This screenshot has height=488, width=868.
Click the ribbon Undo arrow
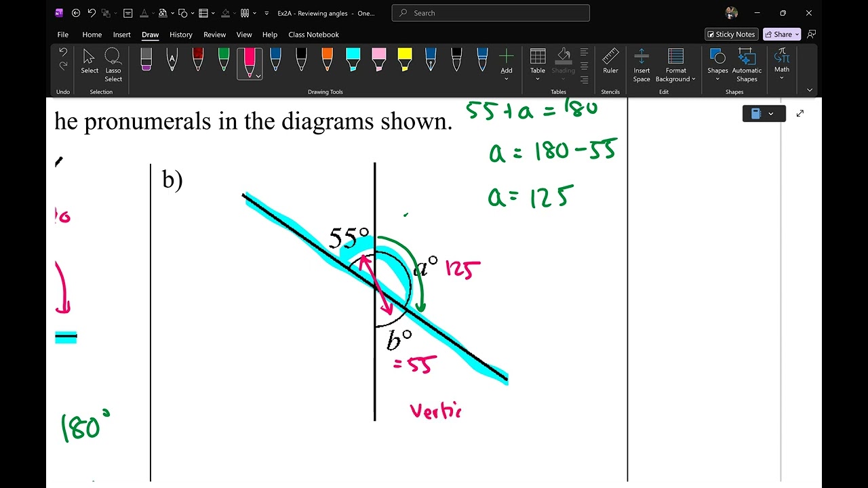pos(63,52)
